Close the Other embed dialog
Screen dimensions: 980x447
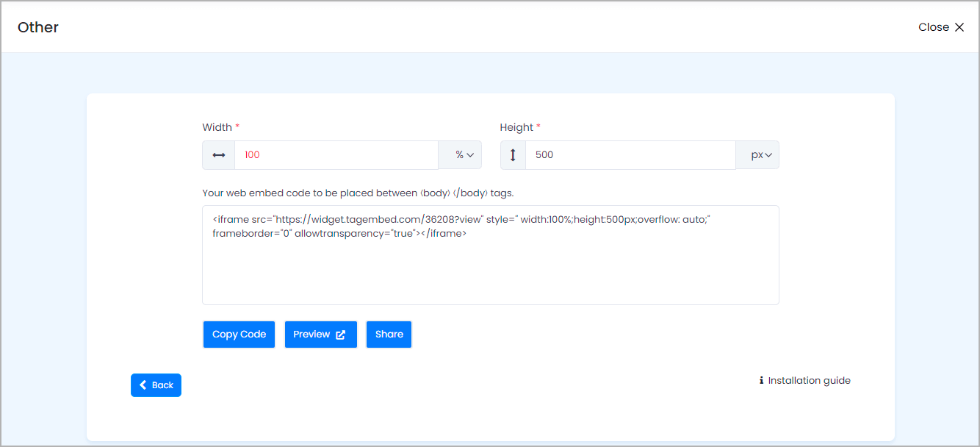[x=941, y=27]
